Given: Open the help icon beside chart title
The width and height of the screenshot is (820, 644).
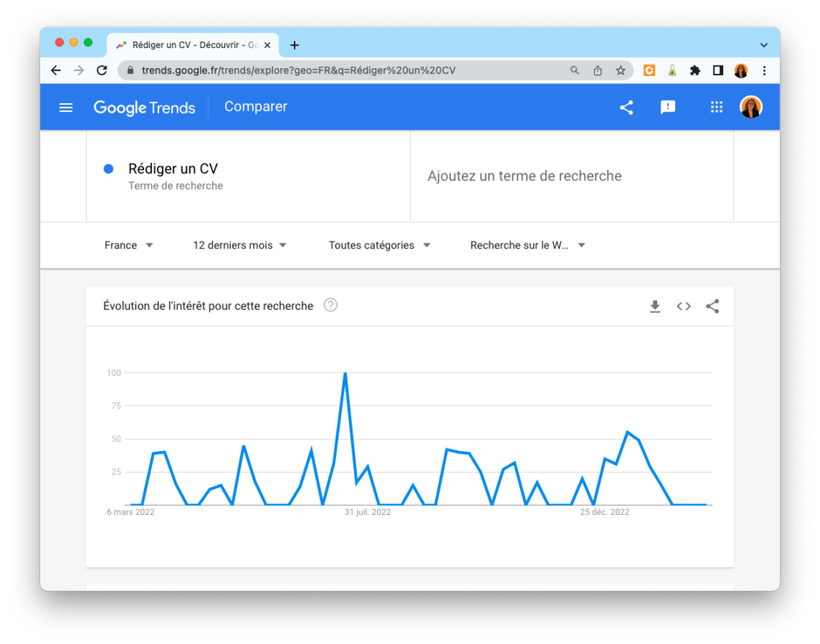Looking at the screenshot, I should coord(331,305).
